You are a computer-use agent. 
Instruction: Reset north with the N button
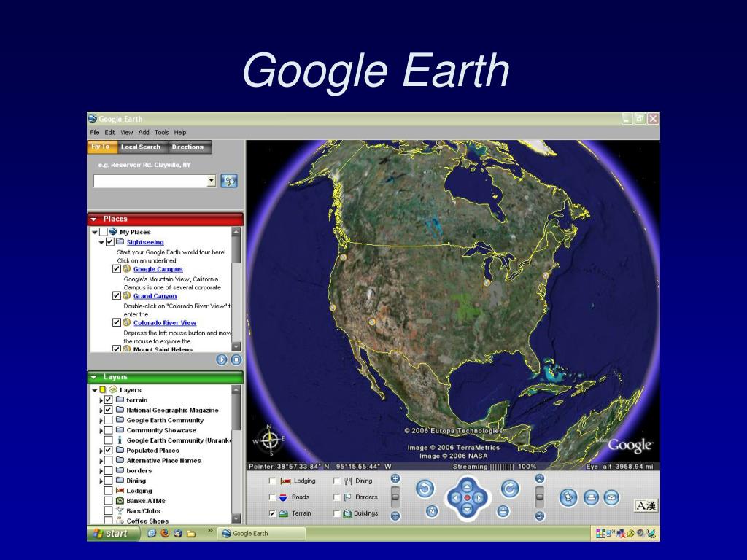pyautogui.click(x=432, y=511)
